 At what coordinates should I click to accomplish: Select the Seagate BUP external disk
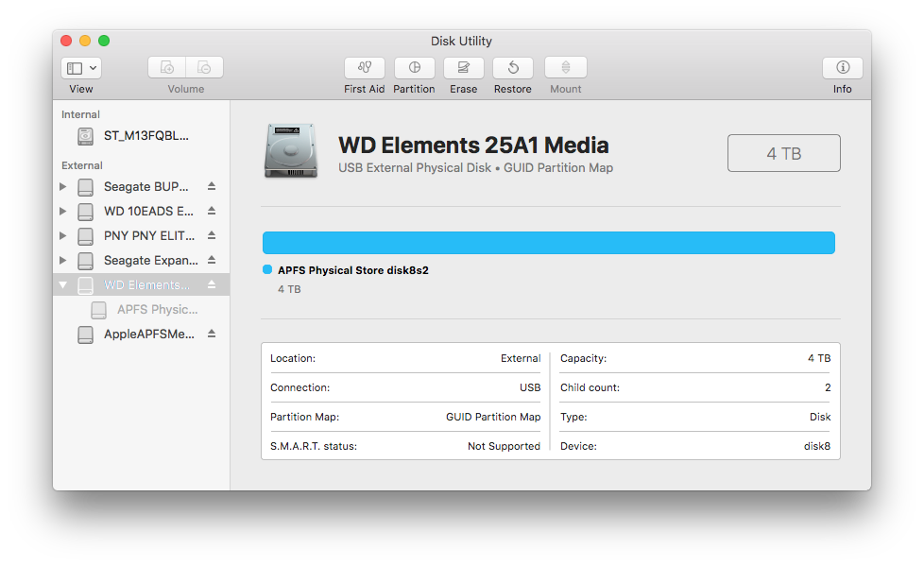point(142,187)
